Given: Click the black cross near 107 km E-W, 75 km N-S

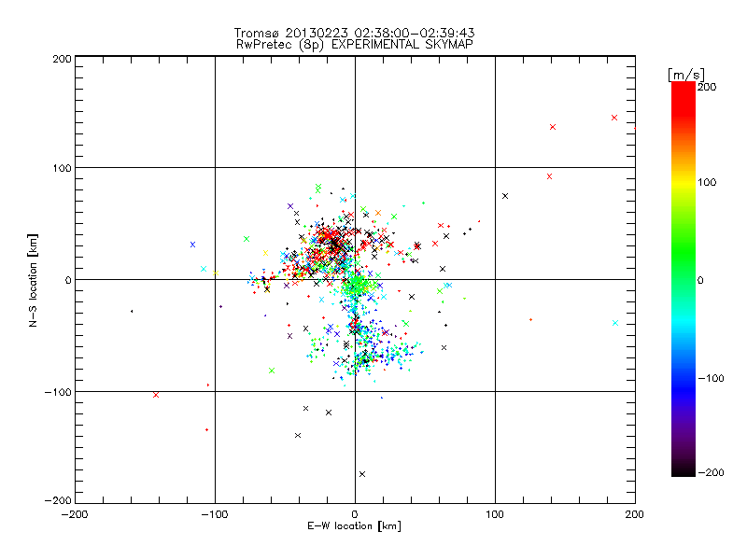Looking at the screenshot, I should coord(505,196).
